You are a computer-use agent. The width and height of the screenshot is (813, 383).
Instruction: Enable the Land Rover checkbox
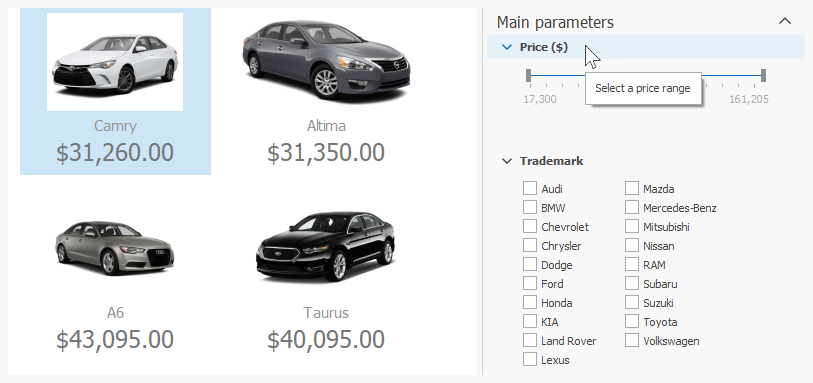529,341
